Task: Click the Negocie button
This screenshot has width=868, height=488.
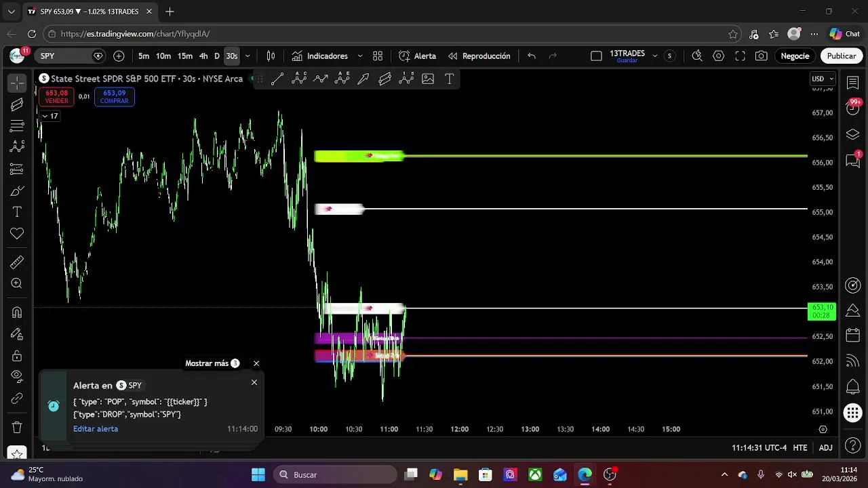Action: point(795,56)
